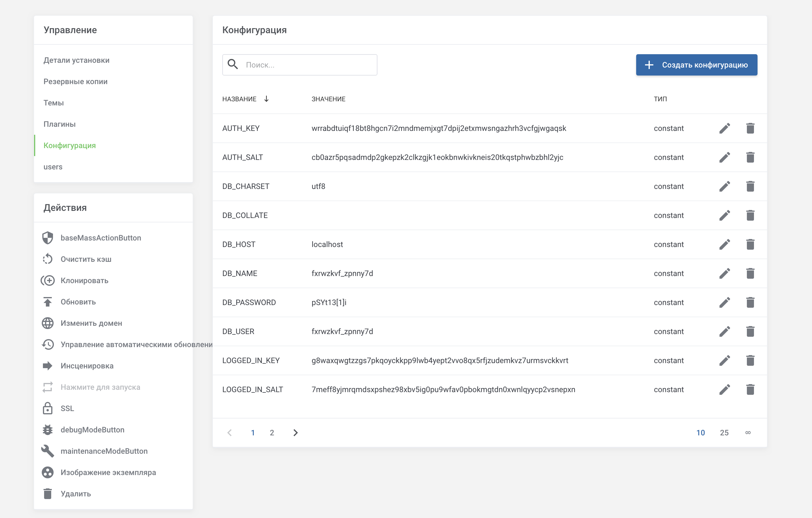The image size is (812, 518).
Task: Edit the DB_PASSWORD configuration entry
Action: 724,302
